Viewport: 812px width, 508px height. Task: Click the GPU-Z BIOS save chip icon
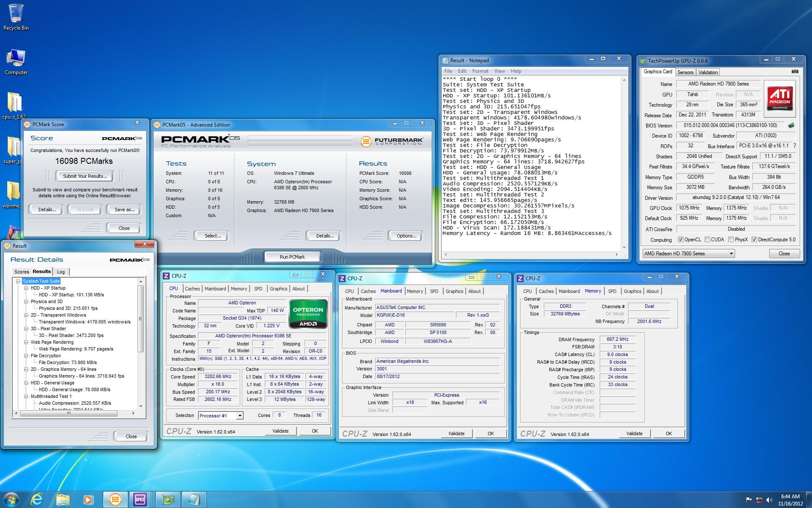[x=791, y=125]
